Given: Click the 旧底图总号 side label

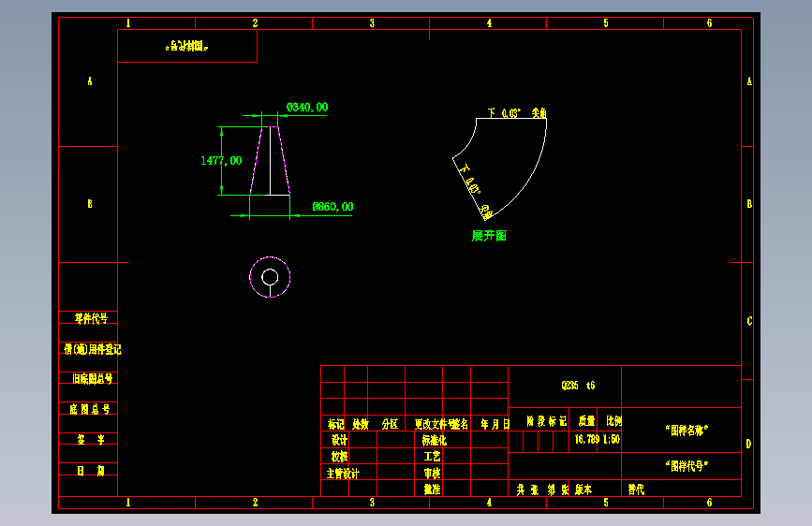Looking at the screenshot, I should pos(92,379).
